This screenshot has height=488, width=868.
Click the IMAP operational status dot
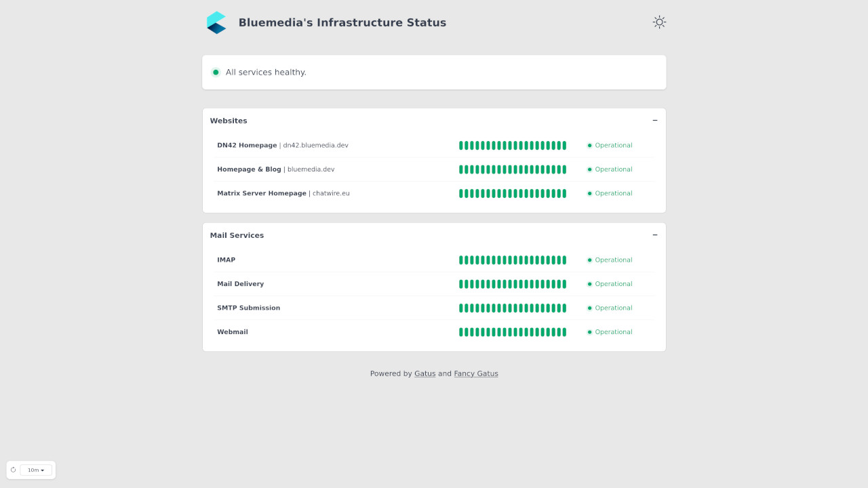589,260
